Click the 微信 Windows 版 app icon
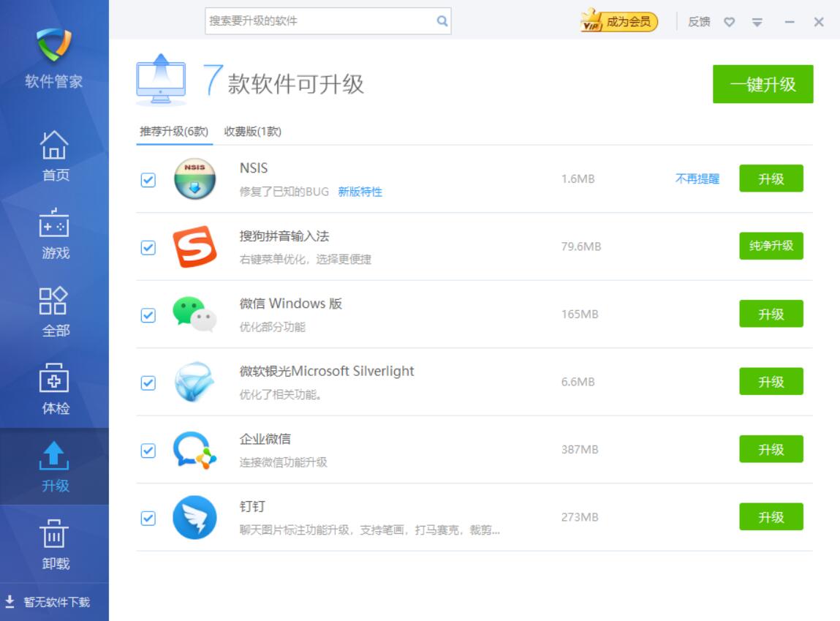This screenshot has width=840, height=621. 195,314
